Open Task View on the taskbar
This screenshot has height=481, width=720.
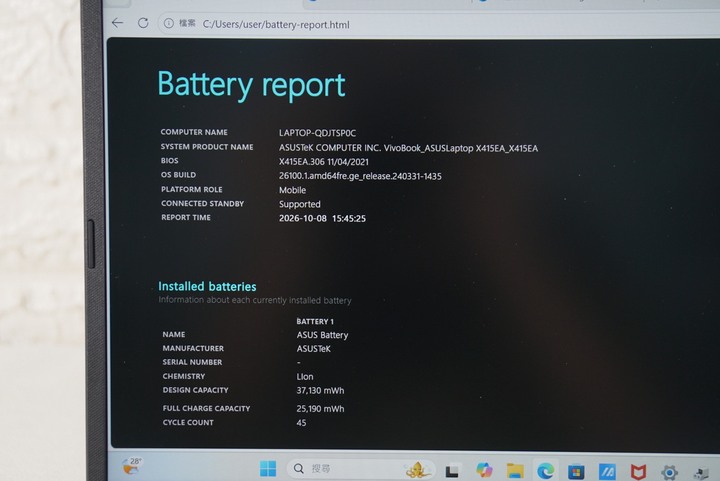(452, 471)
